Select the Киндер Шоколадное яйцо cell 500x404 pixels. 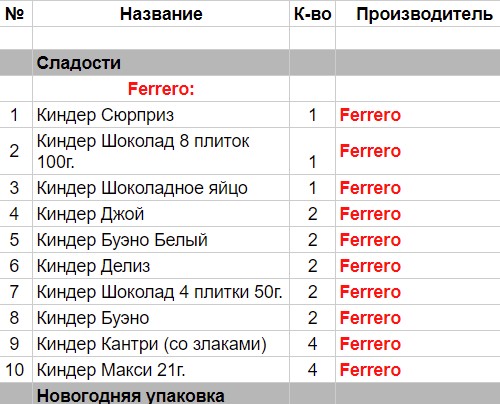161,187
